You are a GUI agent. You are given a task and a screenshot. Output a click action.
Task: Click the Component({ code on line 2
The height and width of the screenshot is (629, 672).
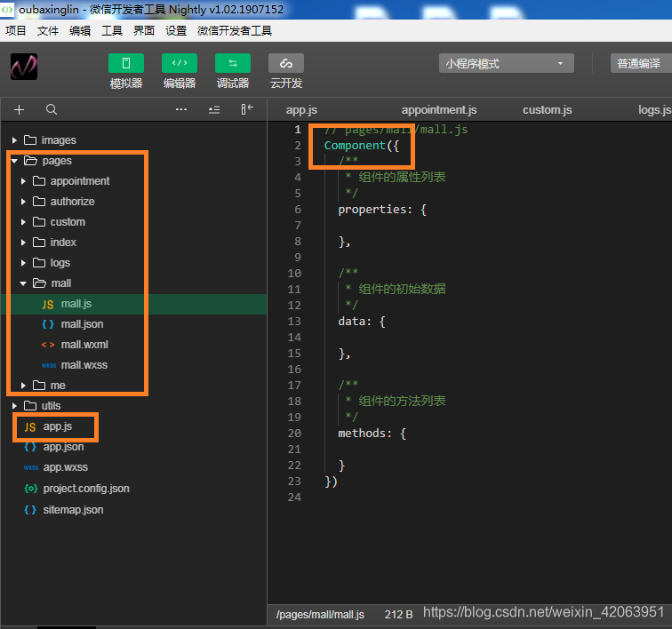coord(361,146)
